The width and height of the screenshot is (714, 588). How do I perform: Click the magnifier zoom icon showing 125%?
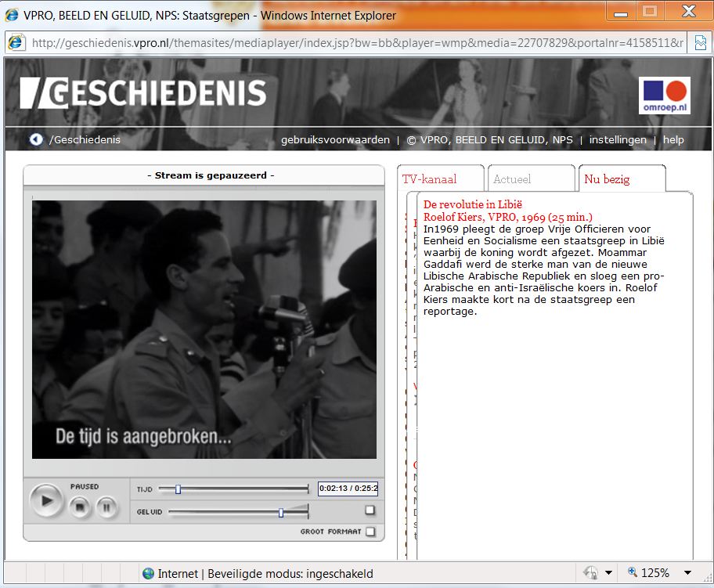click(632, 573)
